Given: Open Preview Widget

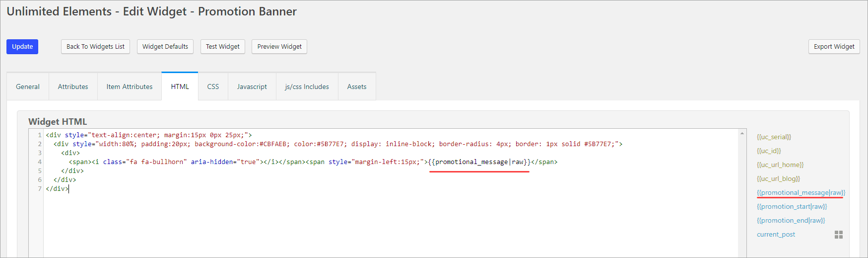Looking at the screenshot, I should tap(279, 47).
